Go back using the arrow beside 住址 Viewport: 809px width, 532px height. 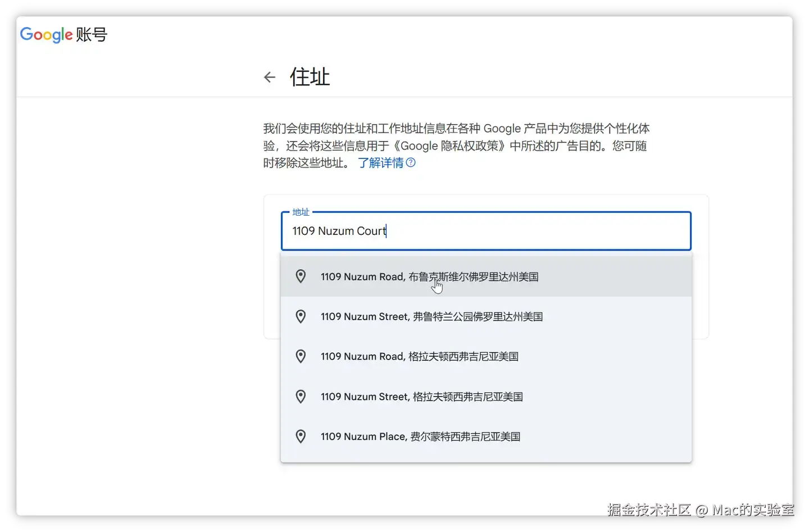tap(270, 77)
